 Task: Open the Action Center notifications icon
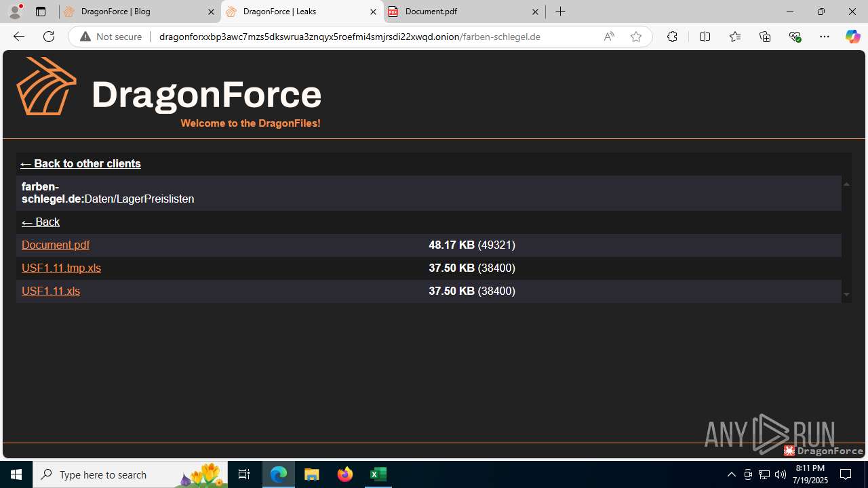point(846,474)
